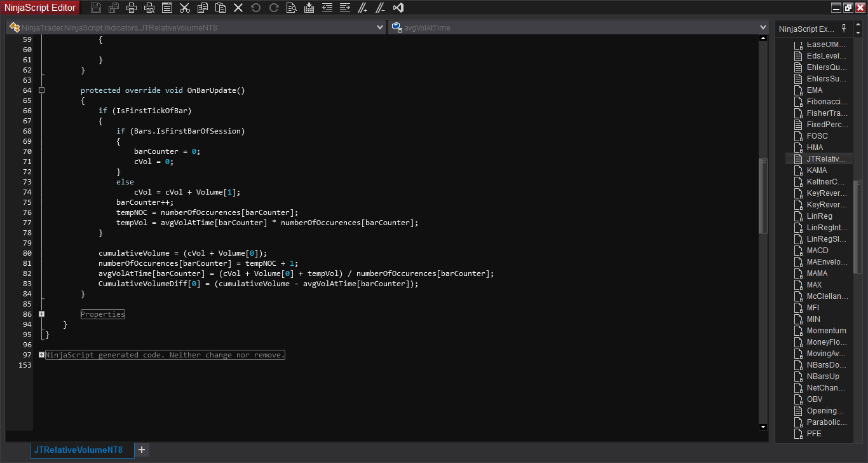Expand the NinjaScript generated code region

(x=41, y=355)
